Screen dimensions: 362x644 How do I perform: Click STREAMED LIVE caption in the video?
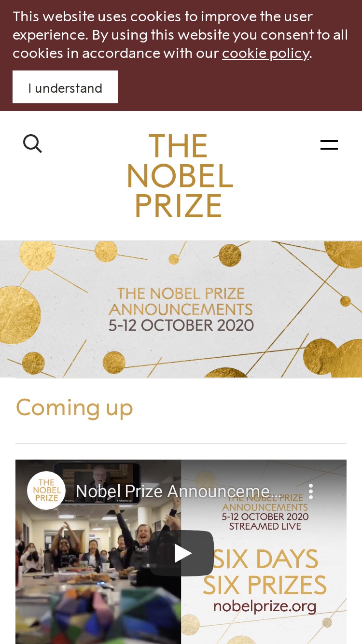click(265, 526)
